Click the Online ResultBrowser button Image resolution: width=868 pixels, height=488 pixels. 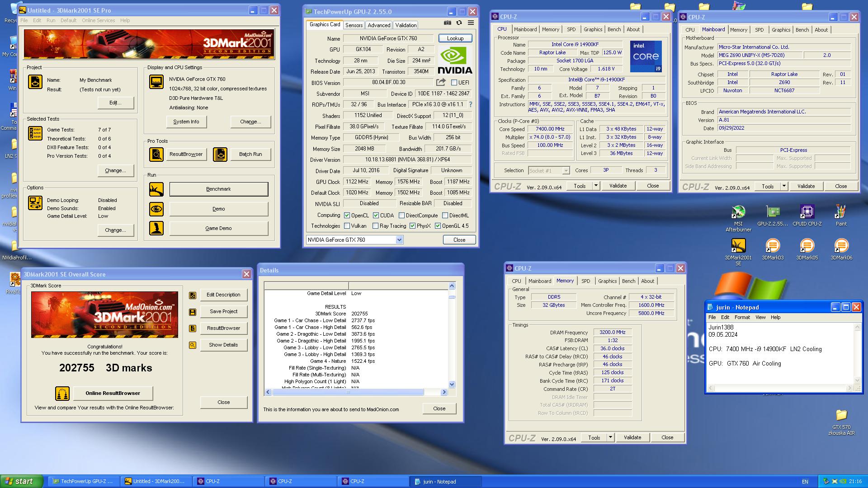click(113, 393)
